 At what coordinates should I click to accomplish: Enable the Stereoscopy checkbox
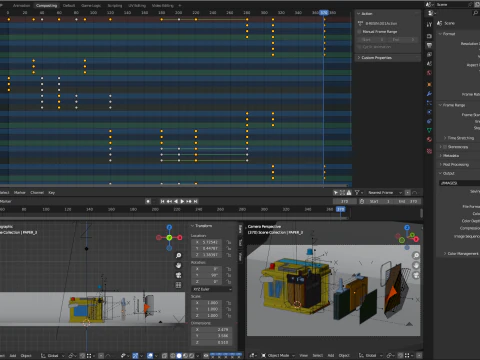[445, 147]
